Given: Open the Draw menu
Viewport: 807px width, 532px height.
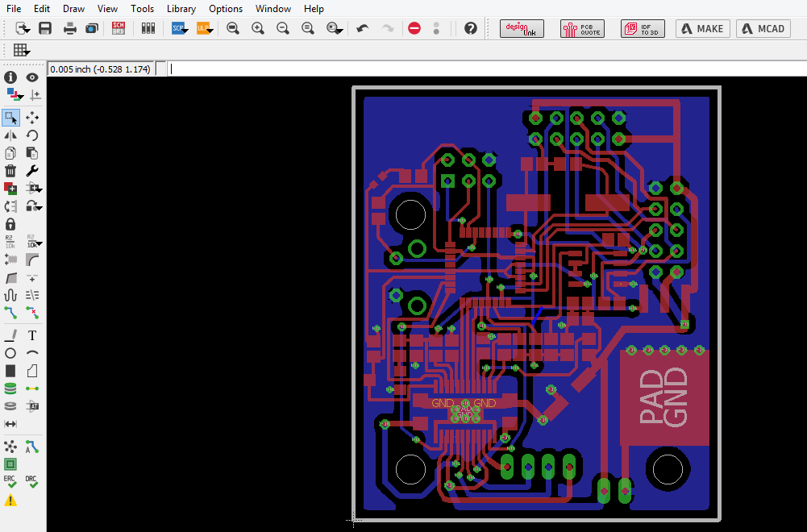Looking at the screenshot, I should tap(73, 9).
